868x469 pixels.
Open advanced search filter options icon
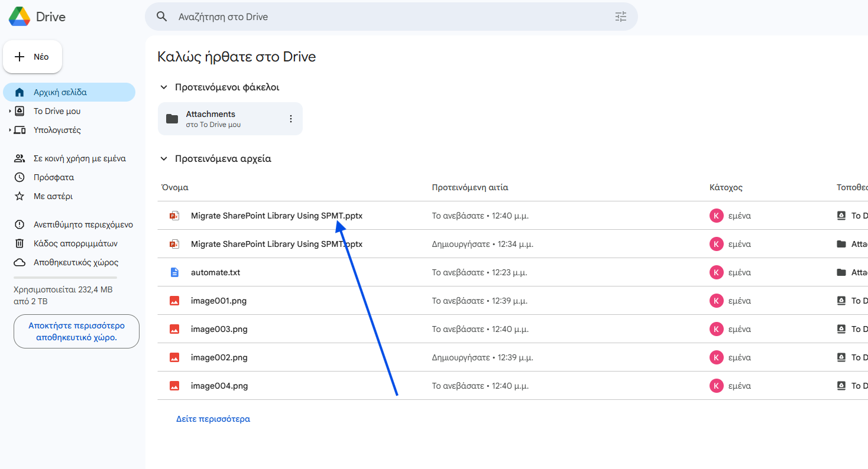620,17
